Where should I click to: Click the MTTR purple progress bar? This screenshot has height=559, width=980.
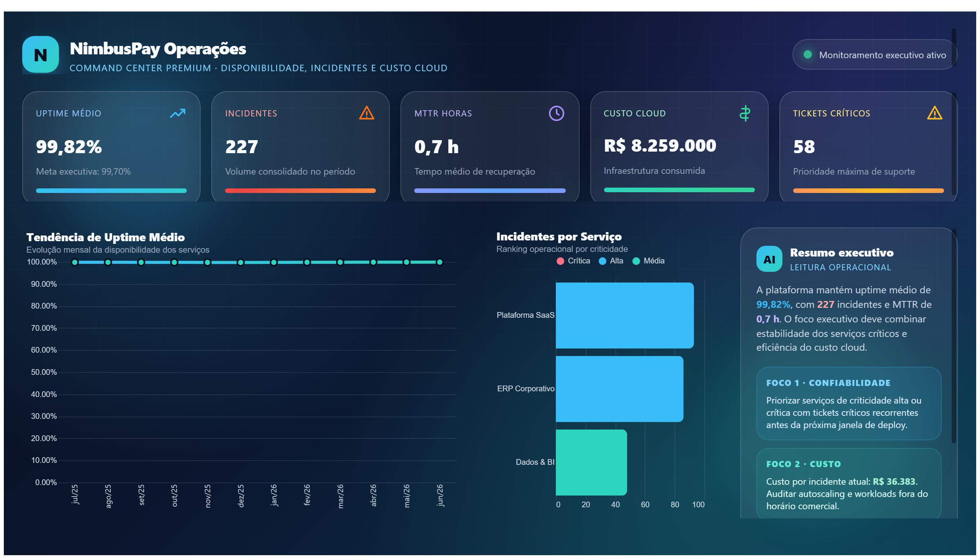click(x=489, y=191)
